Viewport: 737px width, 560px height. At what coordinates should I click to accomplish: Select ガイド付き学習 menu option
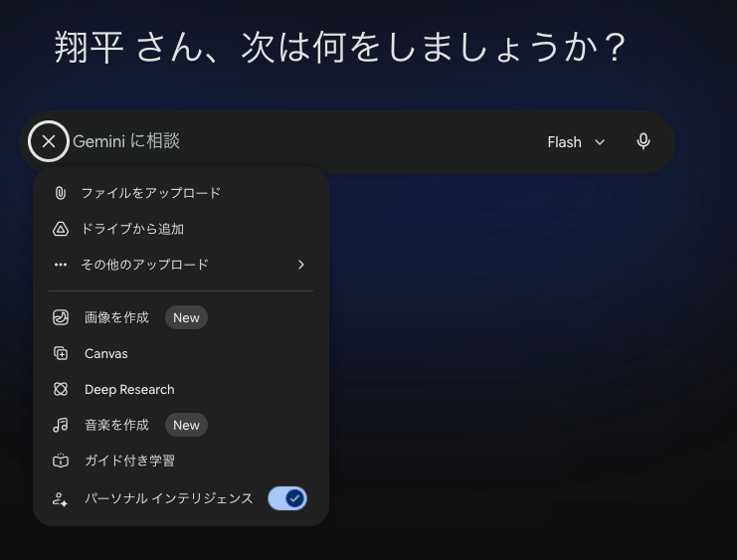pyautogui.click(x=181, y=461)
